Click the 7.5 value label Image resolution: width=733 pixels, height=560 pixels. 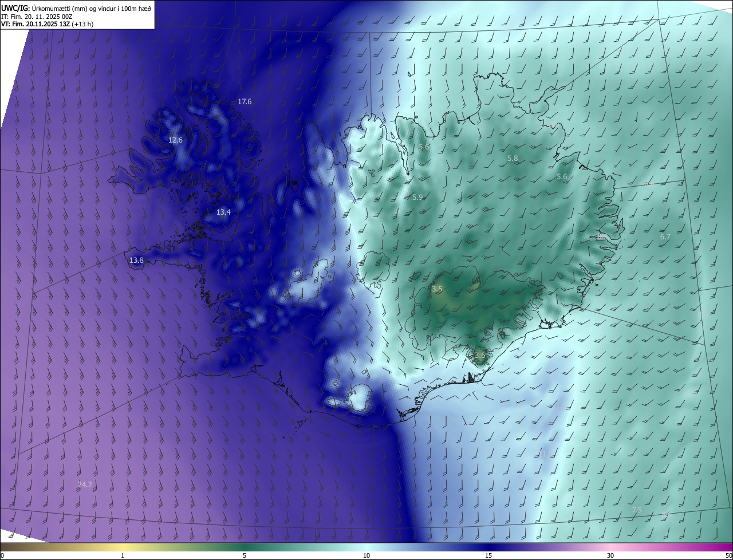tap(637, 510)
